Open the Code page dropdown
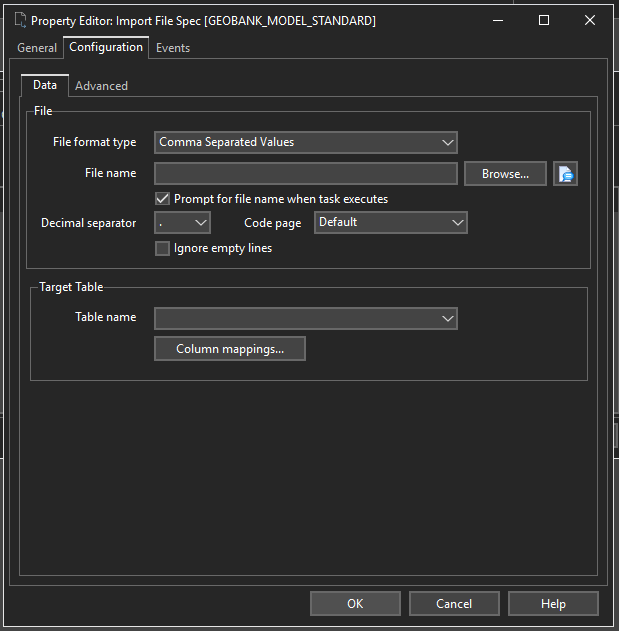This screenshot has width=619, height=631. 391,222
